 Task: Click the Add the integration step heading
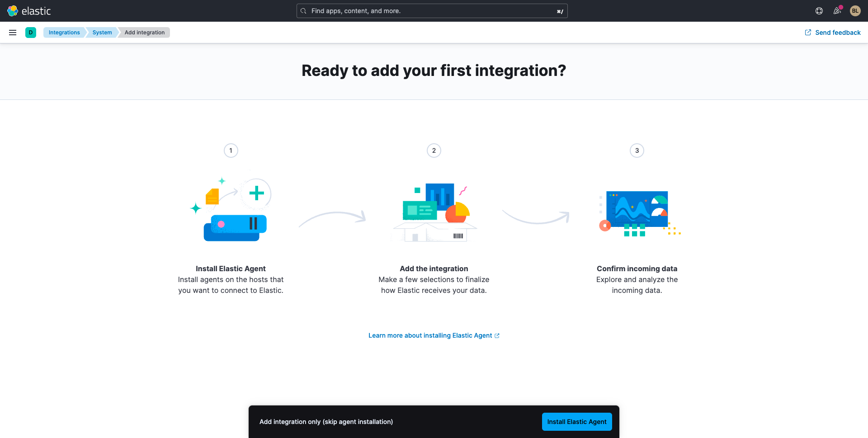click(x=434, y=268)
